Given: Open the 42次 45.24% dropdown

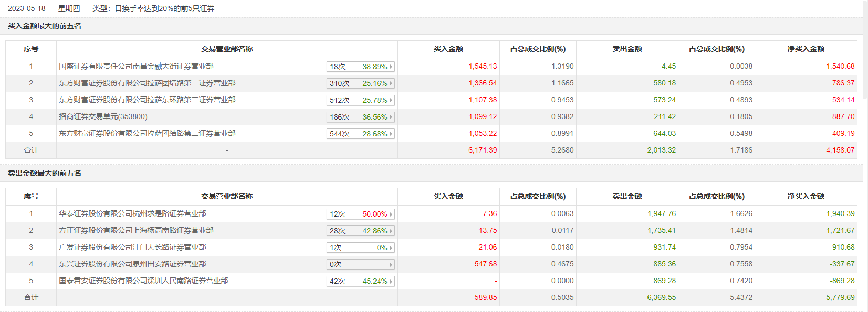Looking at the screenshot, I should [360, 281].
